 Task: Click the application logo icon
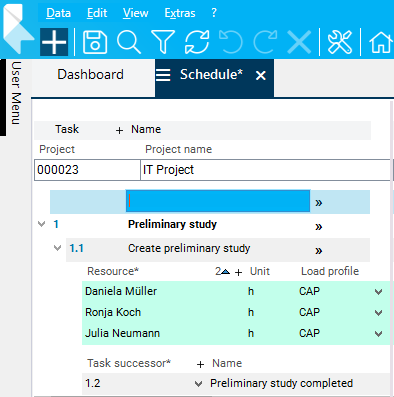coord(17,28)
